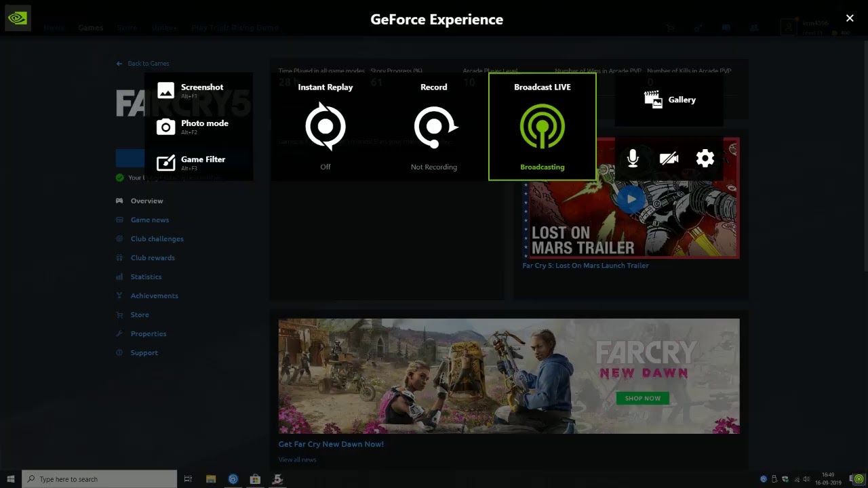The height and width of the screenshot is (488, 868).
Task: Toggle the microphone in the overlay
Action: [x=633, y=159]
